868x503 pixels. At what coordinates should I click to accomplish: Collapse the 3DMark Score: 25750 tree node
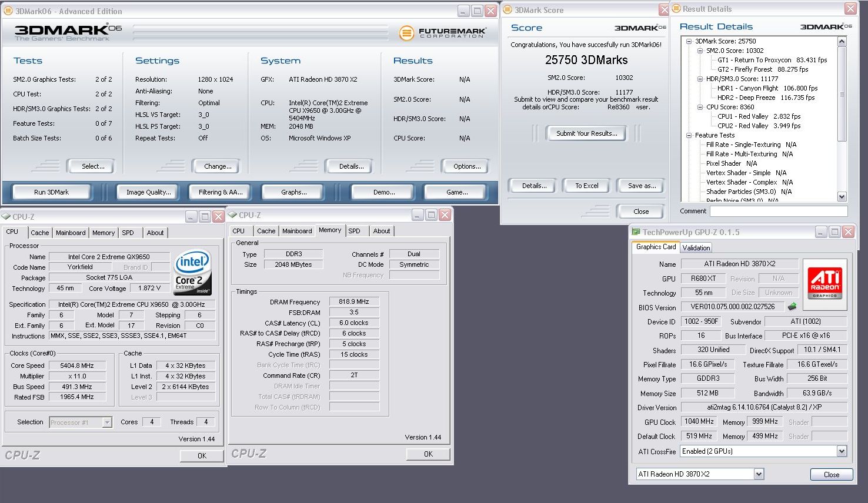click(x=689, y=41)
